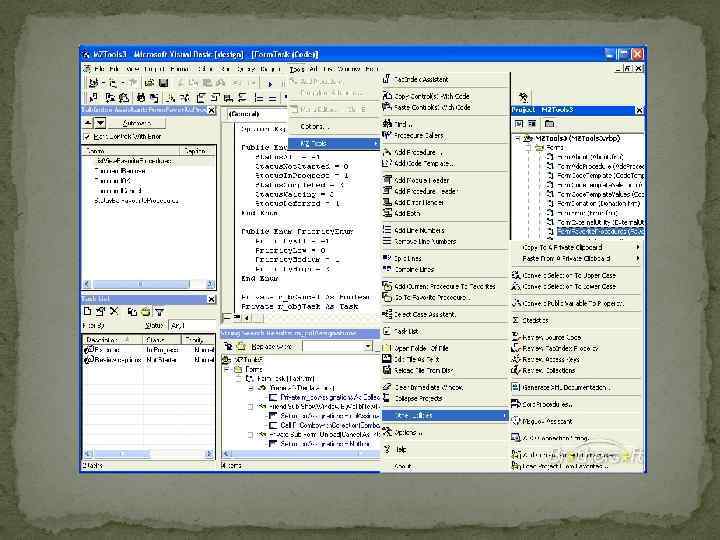Image resolution: width=720 pixels, height=540 pixels.
Task: Click the Find binoculars icon in menu
Action: [x=387, y=124]
